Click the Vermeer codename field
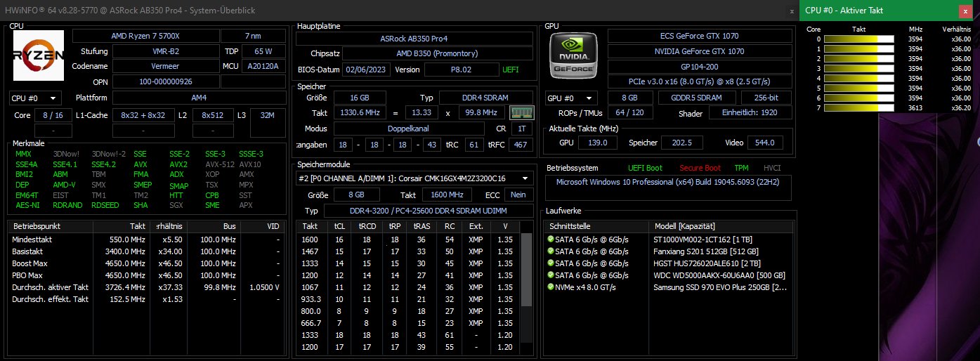Screen dimensions: 980x361 coord(165,66)
